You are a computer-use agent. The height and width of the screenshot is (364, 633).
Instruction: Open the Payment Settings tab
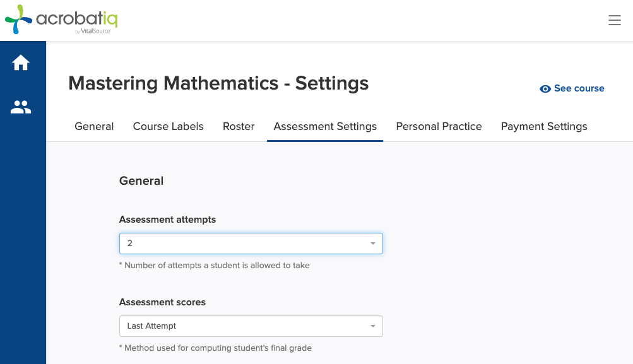point(544,126)
